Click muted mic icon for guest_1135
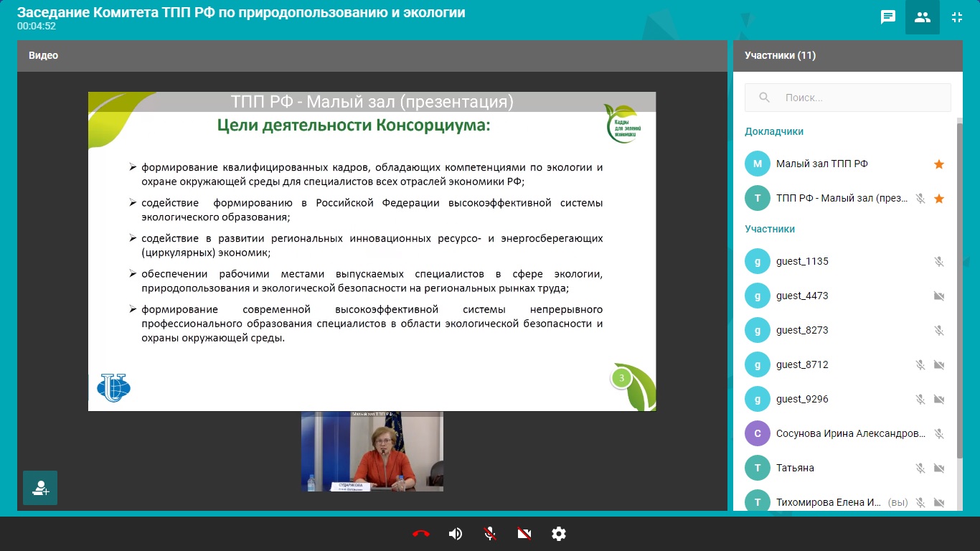 click(939, 262)
